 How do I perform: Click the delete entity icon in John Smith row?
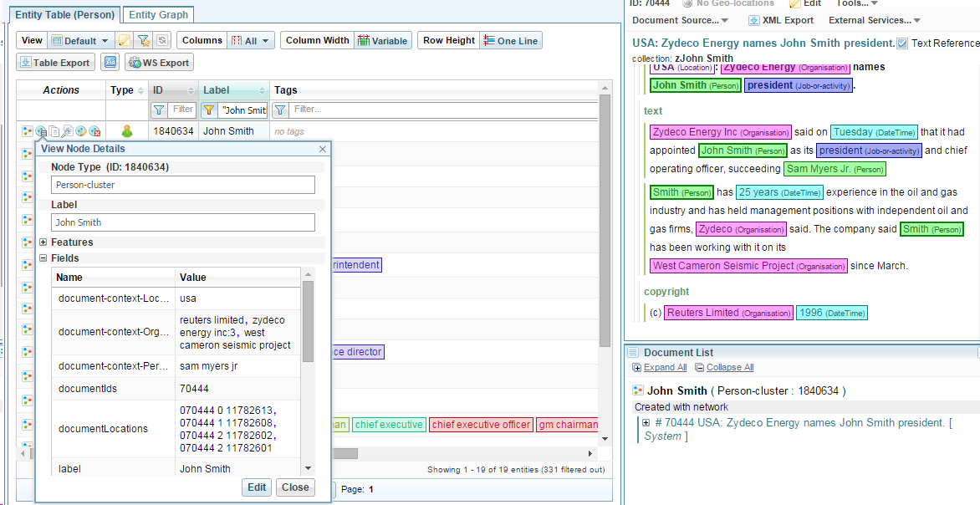pyautogui.click(x=95, y=131)
